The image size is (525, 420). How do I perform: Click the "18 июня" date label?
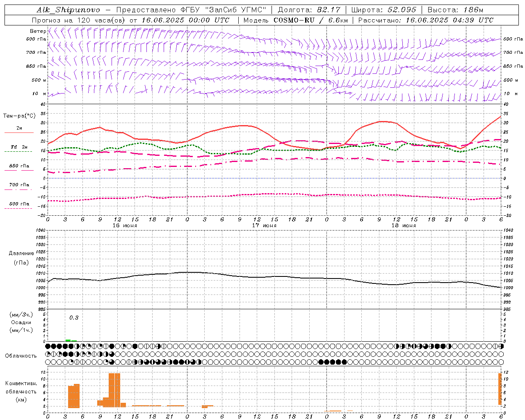pyautogui.click(x=404, y=226)
